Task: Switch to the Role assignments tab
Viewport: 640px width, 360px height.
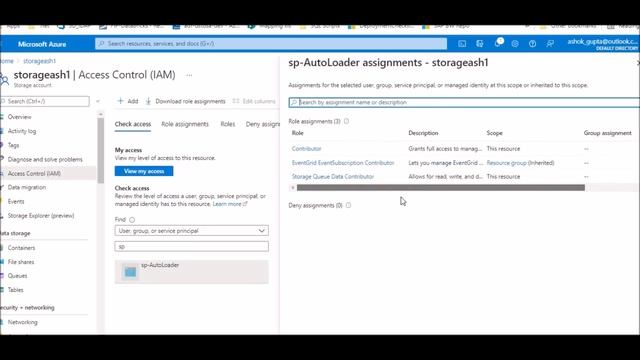Action: click(x=185, y=124)
